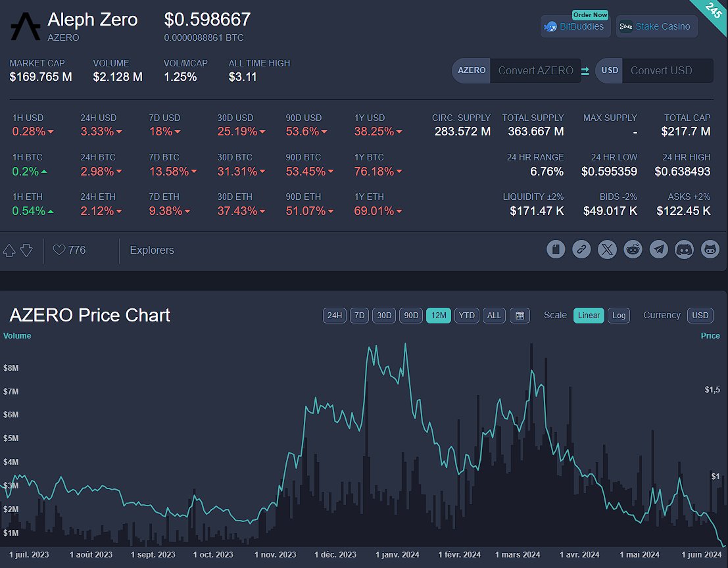
Task: Select the ALL chart range
Action: coord(494,316)
